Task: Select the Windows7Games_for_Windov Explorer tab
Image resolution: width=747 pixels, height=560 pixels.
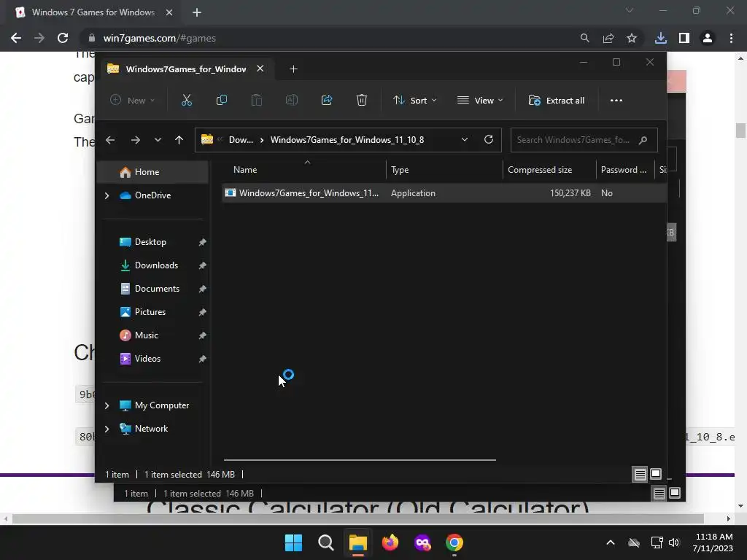Action: click(186, 69)
